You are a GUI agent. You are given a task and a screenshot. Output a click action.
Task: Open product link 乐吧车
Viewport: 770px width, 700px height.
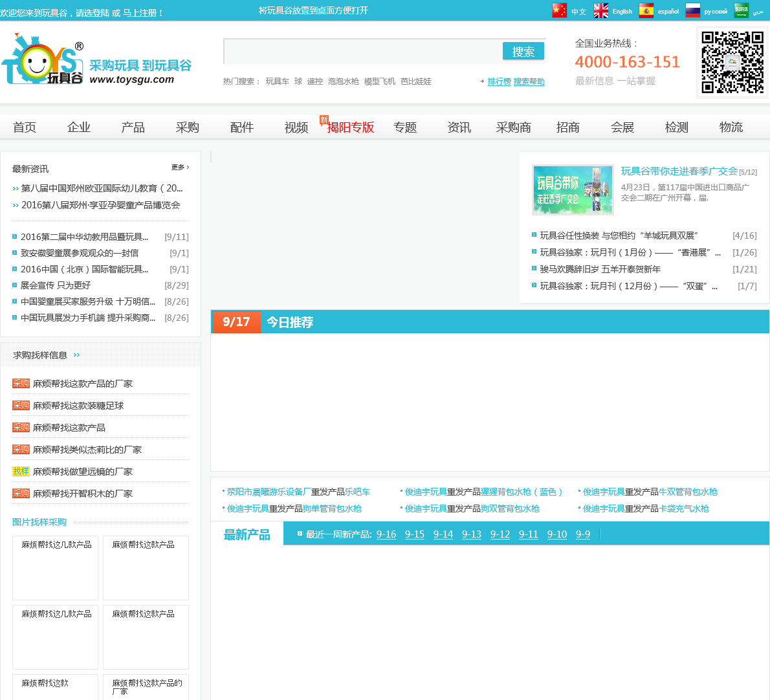coord(357,492)
